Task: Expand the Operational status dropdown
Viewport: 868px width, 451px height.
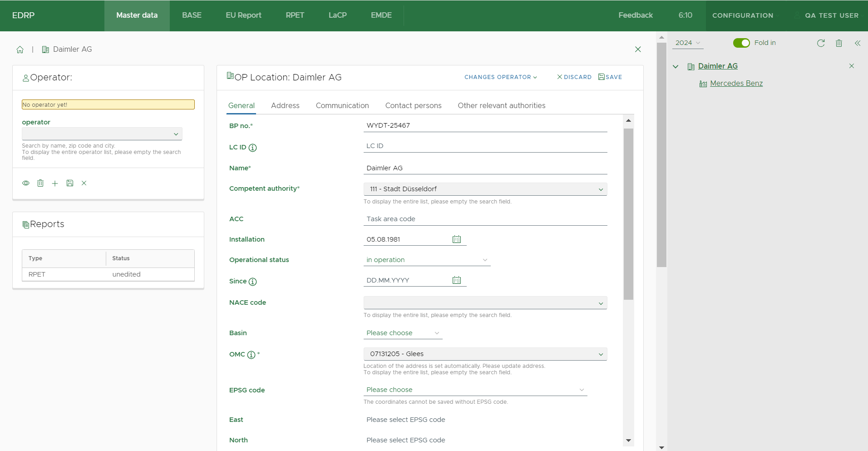Action: click(x=427, y=260)
